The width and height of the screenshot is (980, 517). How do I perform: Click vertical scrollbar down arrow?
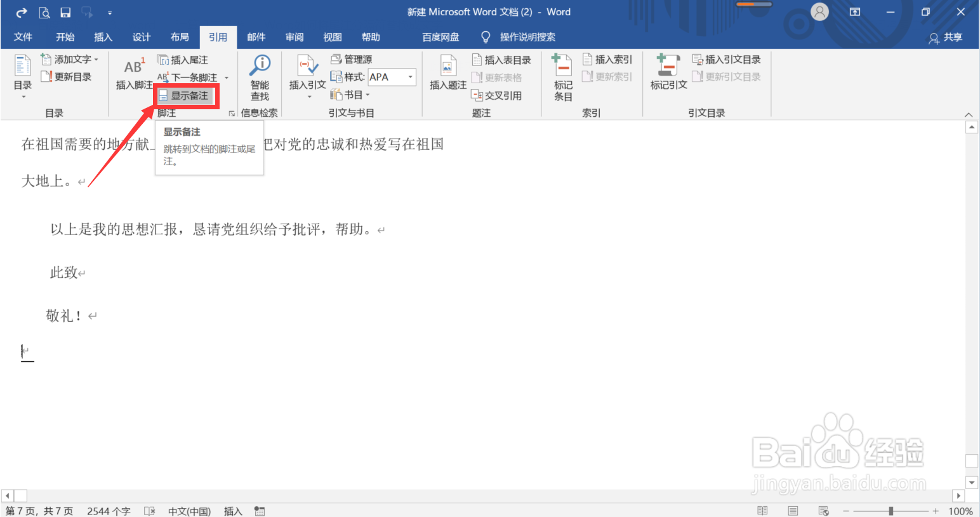click(972, 482)
